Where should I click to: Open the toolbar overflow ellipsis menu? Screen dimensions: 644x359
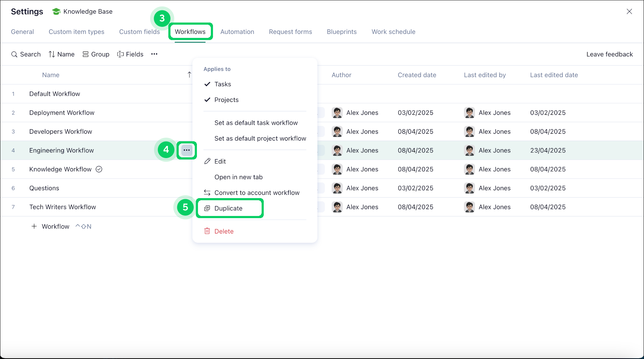click(154, 54)
